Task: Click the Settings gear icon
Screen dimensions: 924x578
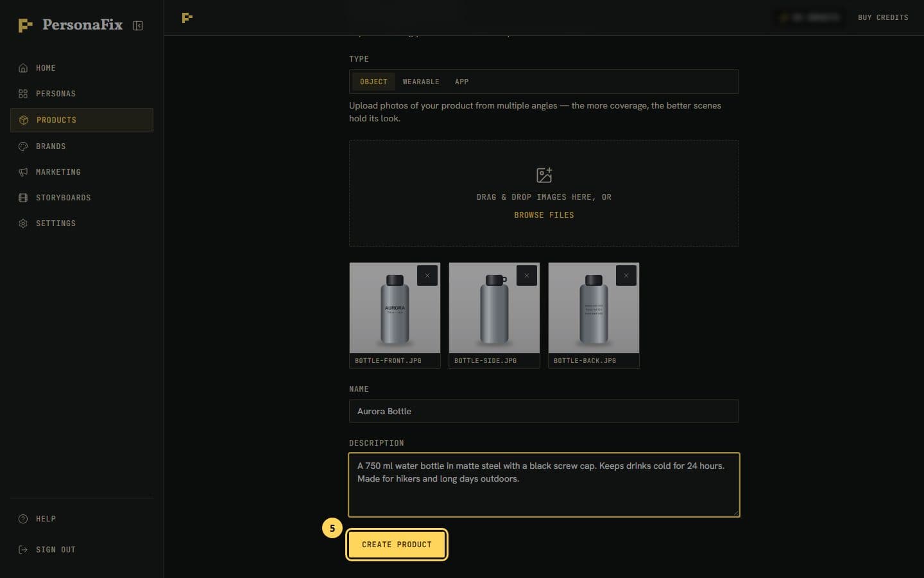Action: click(x=23, y=223)
